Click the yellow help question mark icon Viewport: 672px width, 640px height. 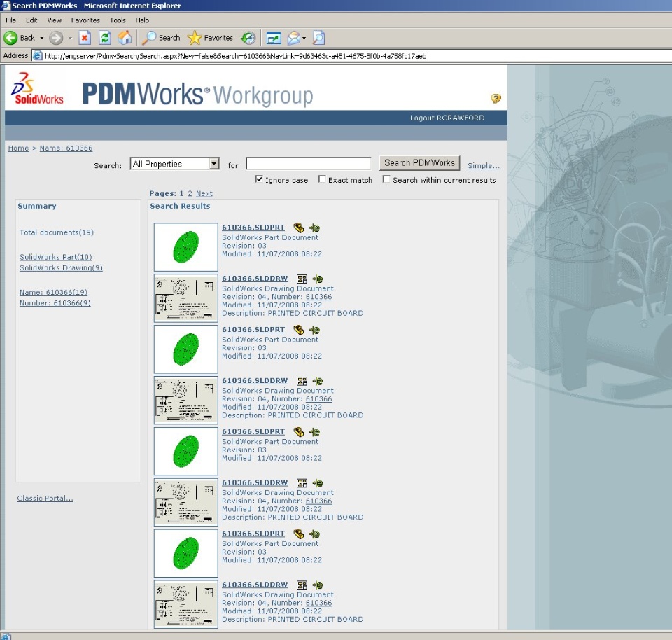496,99
